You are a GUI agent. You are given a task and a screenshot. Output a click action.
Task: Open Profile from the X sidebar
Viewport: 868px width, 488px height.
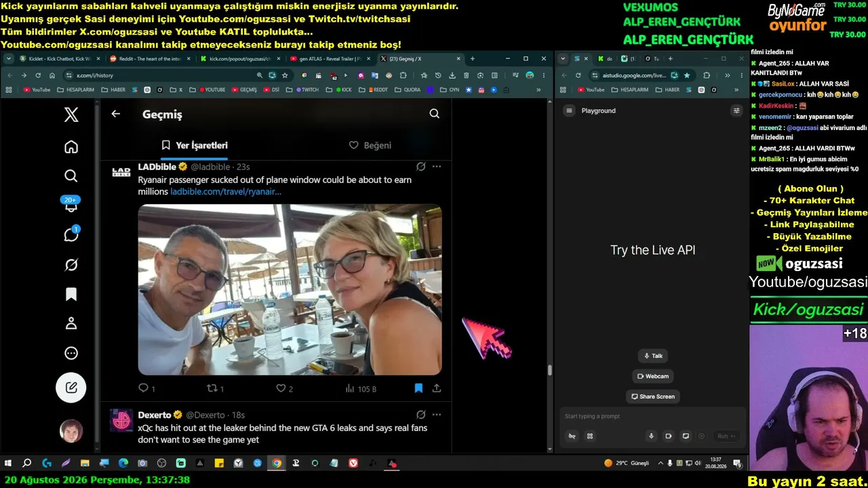click(x=71, y=323)
